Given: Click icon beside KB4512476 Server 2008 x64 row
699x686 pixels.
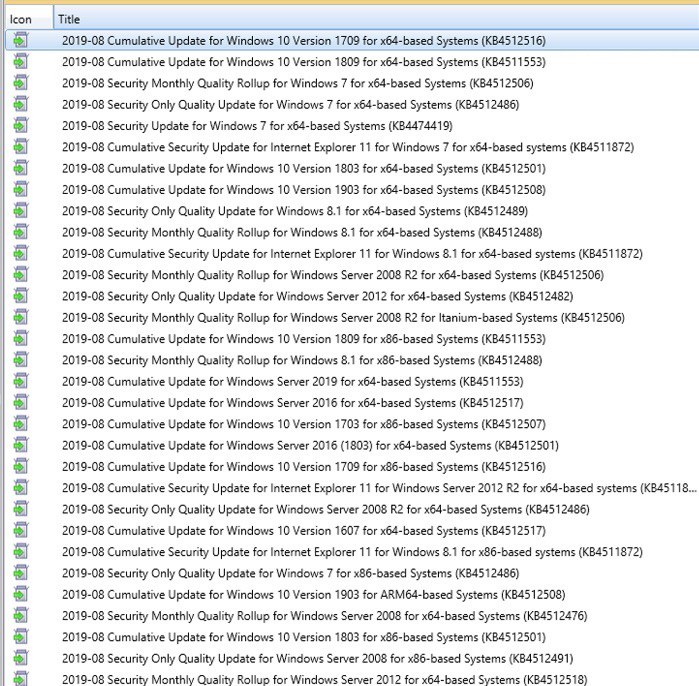Looking at the screenshot, I should pos(21,616).
